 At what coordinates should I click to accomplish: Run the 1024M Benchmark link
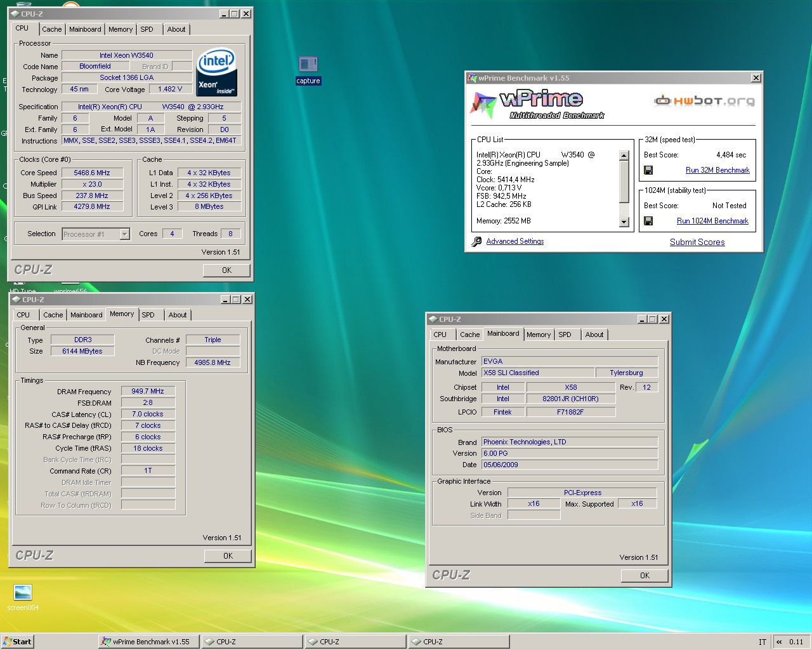pyautogui.click(x=712, y=221)
